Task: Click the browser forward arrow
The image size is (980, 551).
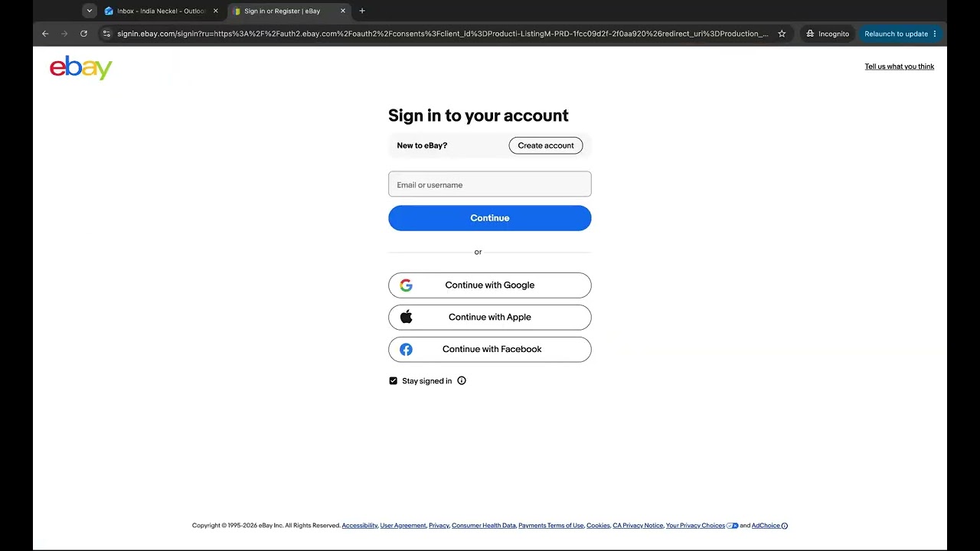Action: 64,34
